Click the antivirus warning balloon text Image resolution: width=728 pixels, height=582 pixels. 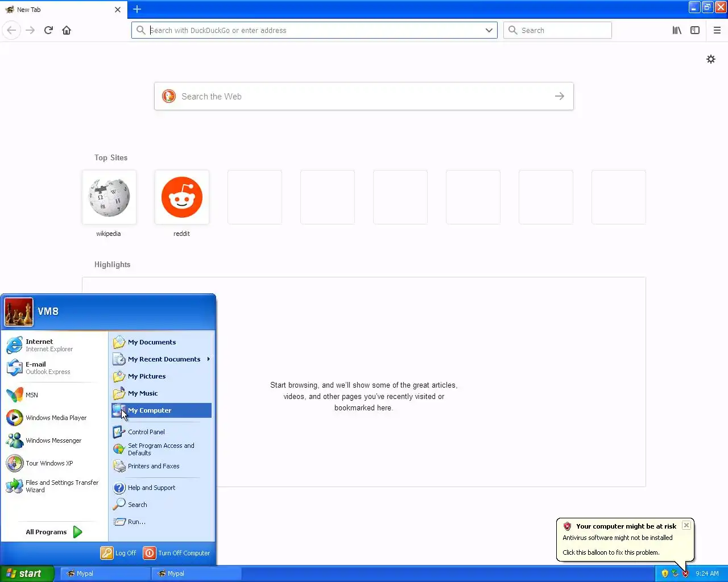coord(618,538)
